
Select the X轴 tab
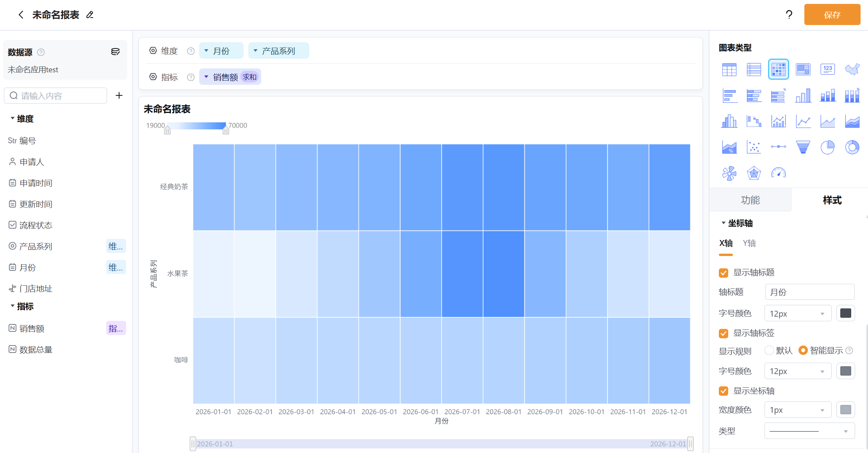(726, 244)
